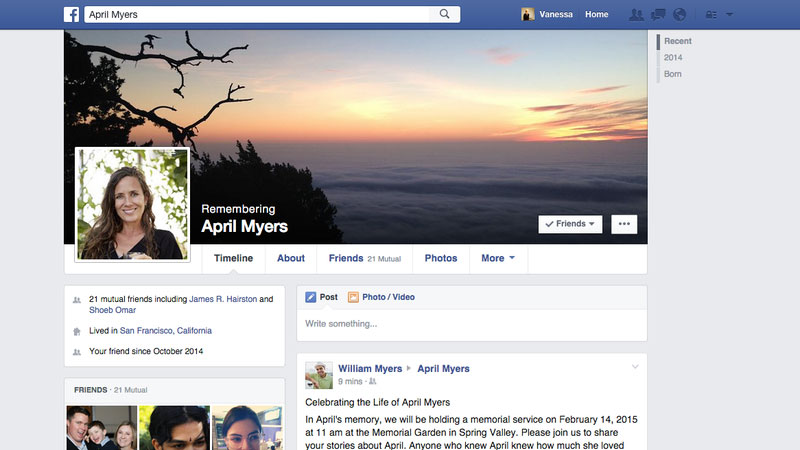Click 'Celebrating the Life of April Myers' text
This screenshot has width=800, height=450.
378,402
